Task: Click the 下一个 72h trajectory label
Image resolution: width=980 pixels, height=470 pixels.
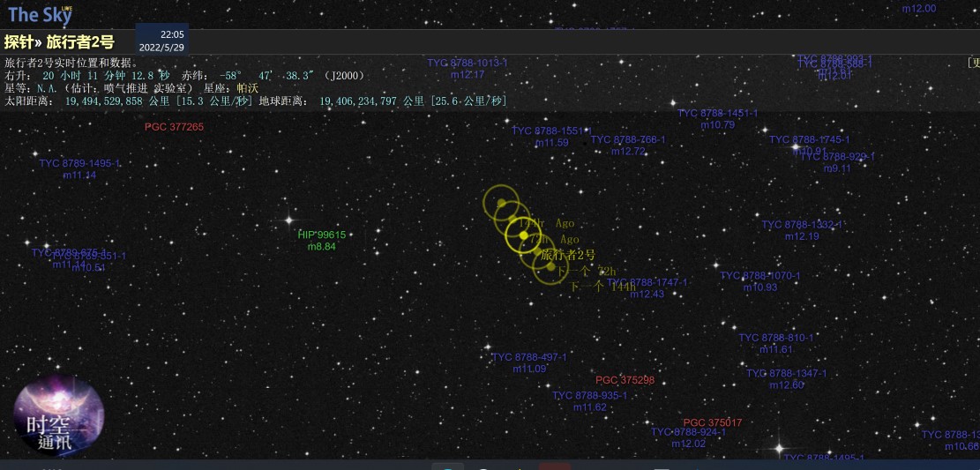Action: pos(587,272)
